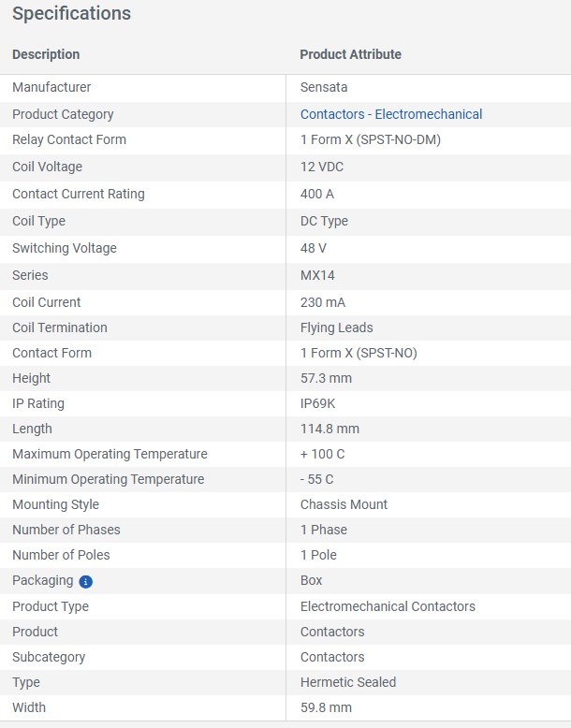Select the Electromechanical Contactors product type value
The height and width of the screenshot is (728, 571).
388,606
